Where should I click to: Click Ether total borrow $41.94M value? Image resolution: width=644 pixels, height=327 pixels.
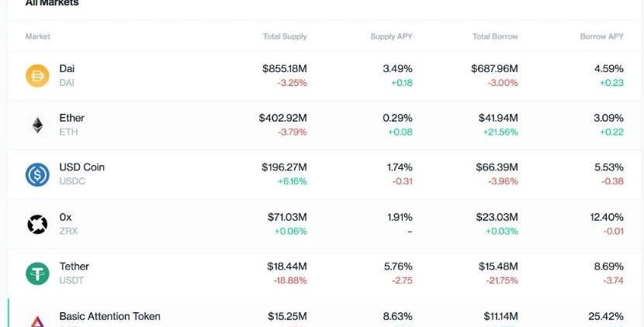[498, 118]
